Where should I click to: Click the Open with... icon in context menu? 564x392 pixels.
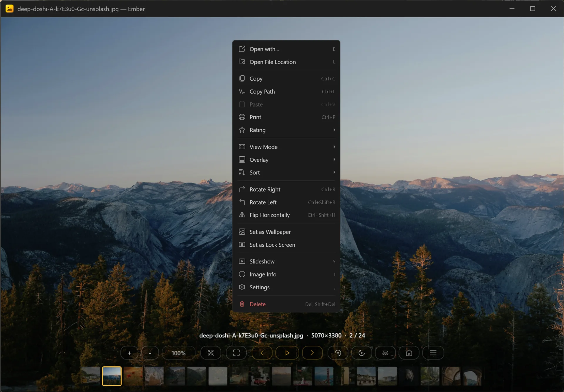pyautogui.click(x=242, y=49)
